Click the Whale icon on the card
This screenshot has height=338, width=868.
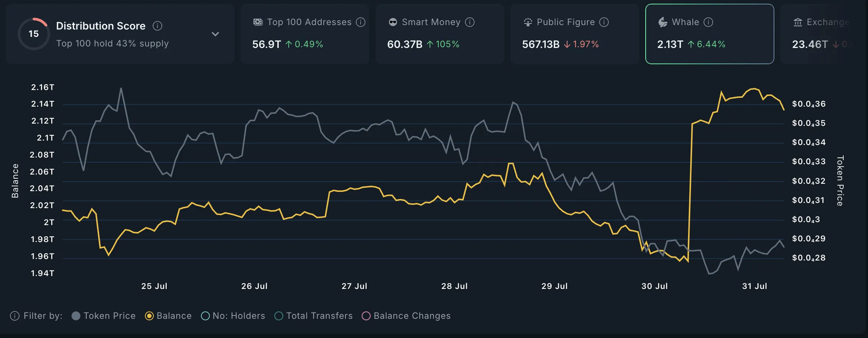click(663, 22)
